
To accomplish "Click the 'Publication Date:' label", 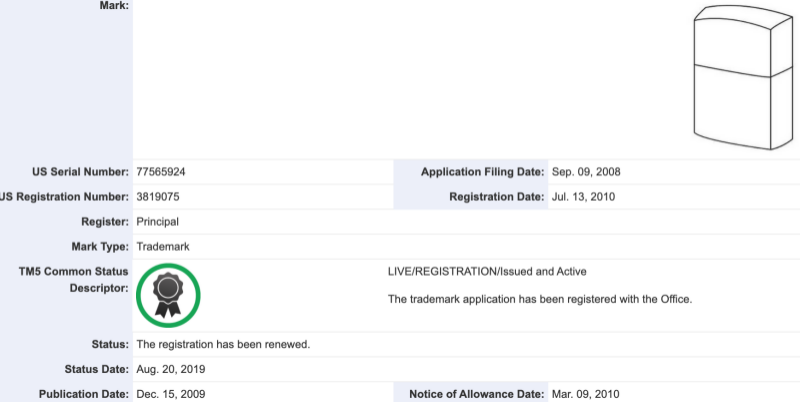I will (x=84, y=394).
